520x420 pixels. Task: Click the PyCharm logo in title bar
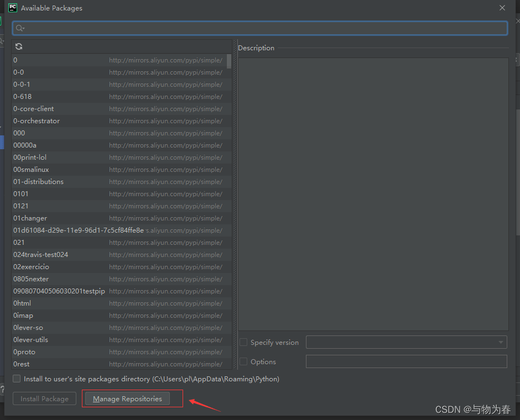(x=13, y=8)
